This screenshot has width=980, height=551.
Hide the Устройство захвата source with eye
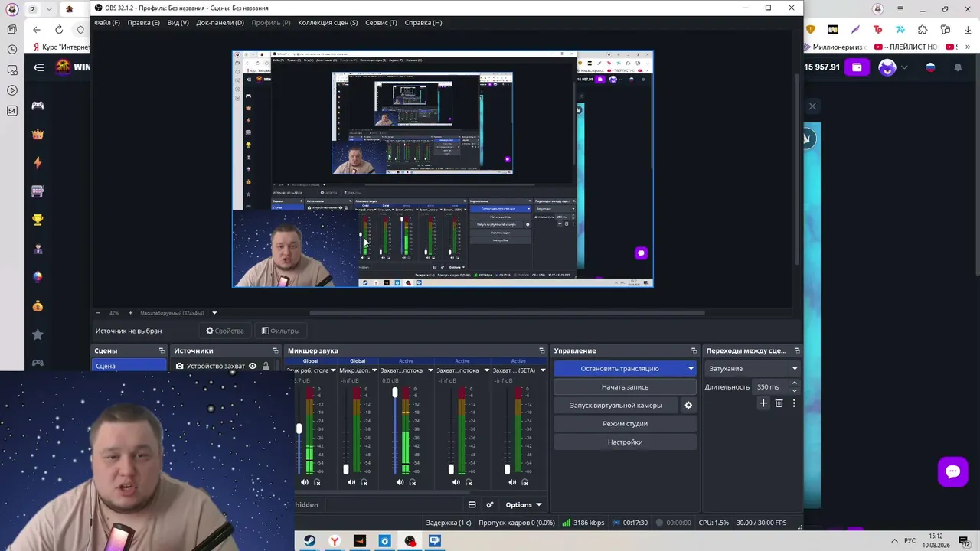253,366
